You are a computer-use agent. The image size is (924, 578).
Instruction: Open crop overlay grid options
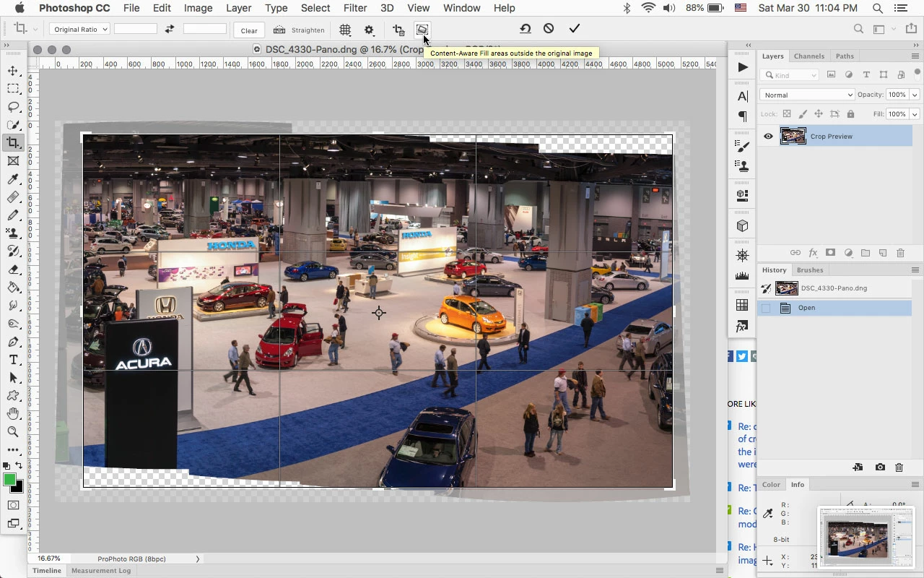pos(345,30)
